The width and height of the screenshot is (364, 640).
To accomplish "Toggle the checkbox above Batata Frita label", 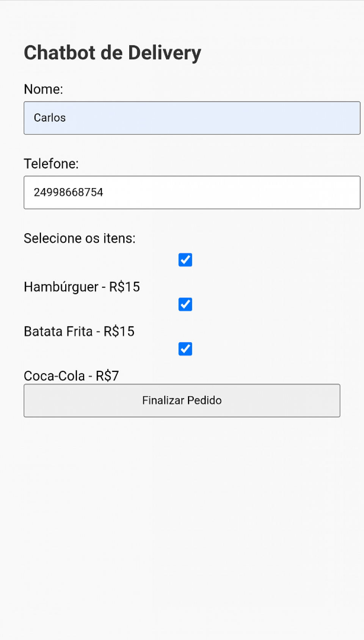I will (x=185, y=304).
